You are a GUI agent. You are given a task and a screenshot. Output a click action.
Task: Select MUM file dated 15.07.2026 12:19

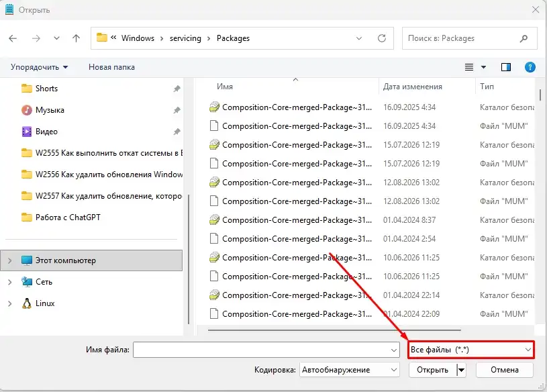pyautogui.click(x=372, y=164)
